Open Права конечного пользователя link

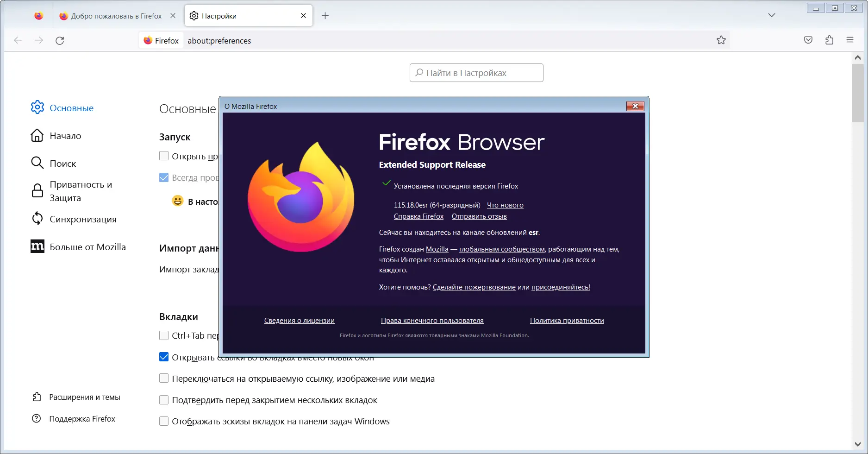click(x=432, y=321)
